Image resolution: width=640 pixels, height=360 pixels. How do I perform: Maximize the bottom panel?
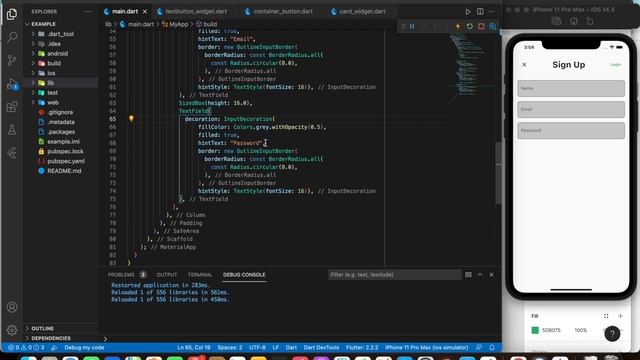tap(480, 275)
